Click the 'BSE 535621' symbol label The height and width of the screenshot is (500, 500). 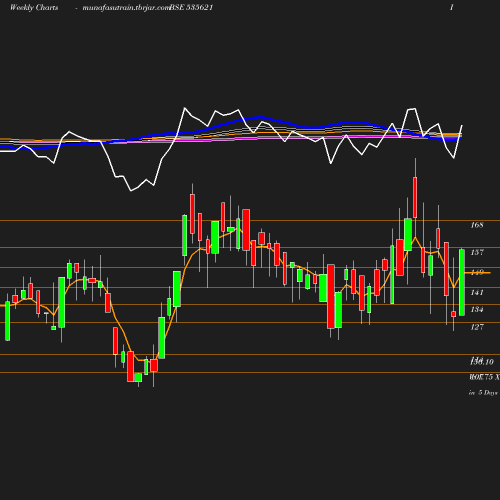[191, 7]
